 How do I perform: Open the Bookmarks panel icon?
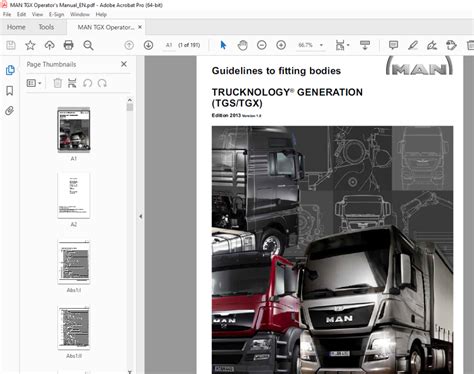(x=10, y=91)
